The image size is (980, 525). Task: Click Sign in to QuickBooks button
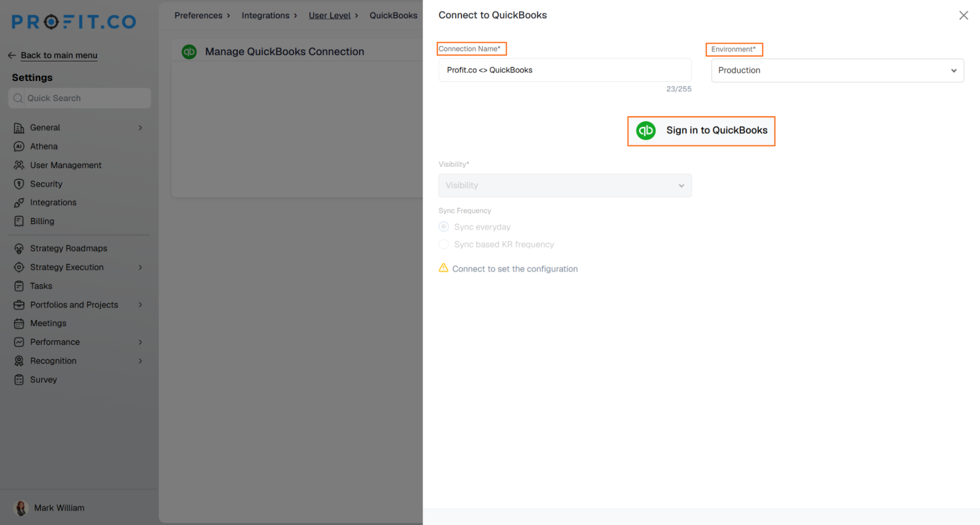[x=701, y=131]
